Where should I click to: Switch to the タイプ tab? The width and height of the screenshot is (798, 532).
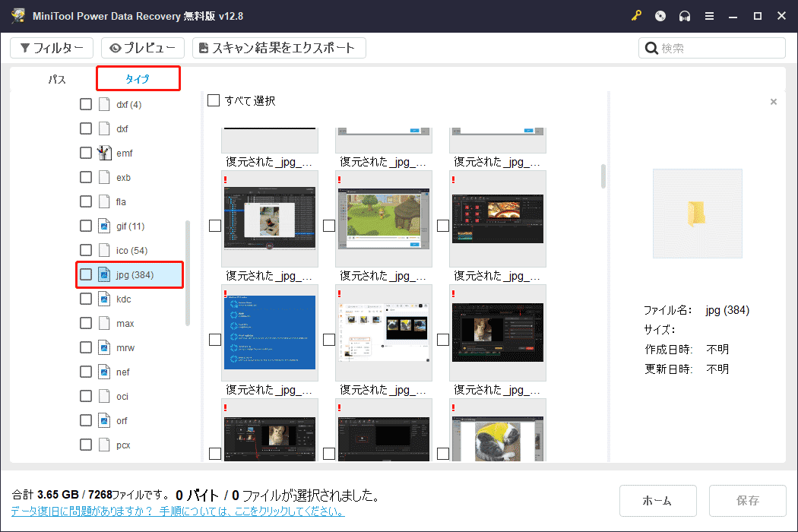coord(138,78)
